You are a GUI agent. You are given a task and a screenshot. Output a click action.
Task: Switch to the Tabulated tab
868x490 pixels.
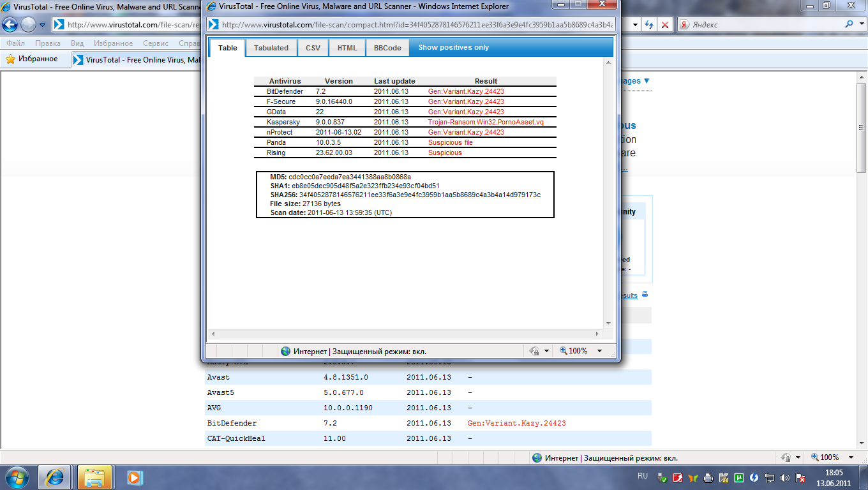(x=271, y=48)
